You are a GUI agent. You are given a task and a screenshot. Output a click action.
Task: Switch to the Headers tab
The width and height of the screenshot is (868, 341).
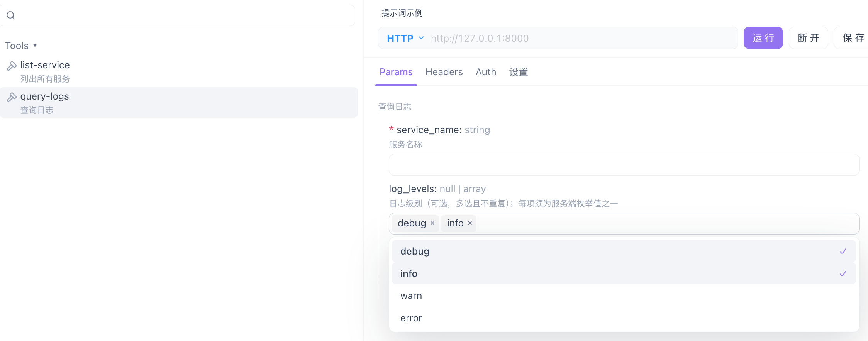click(x=444, y=72)
